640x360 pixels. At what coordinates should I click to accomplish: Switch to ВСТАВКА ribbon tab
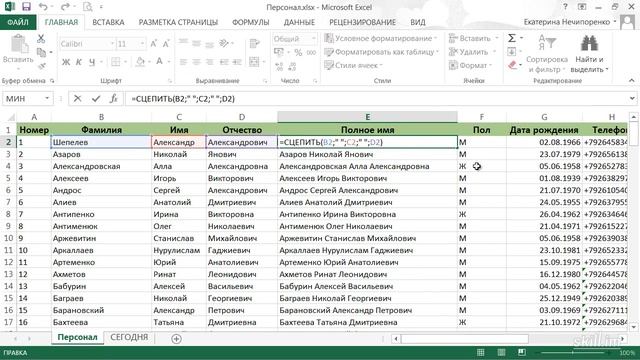(108, 22)
